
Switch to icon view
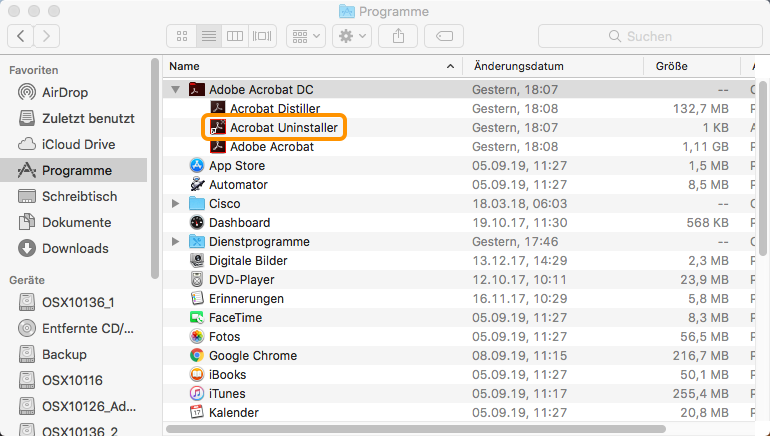(182, 36)
